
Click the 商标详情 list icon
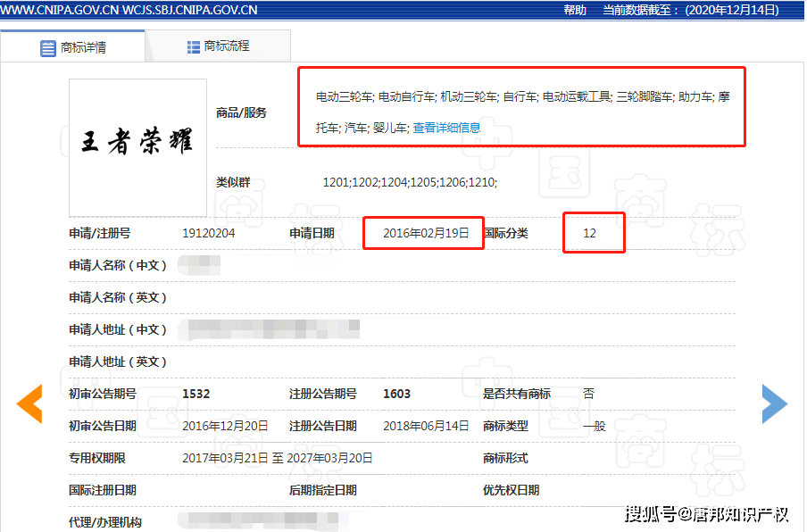click(x=48, y=48)
